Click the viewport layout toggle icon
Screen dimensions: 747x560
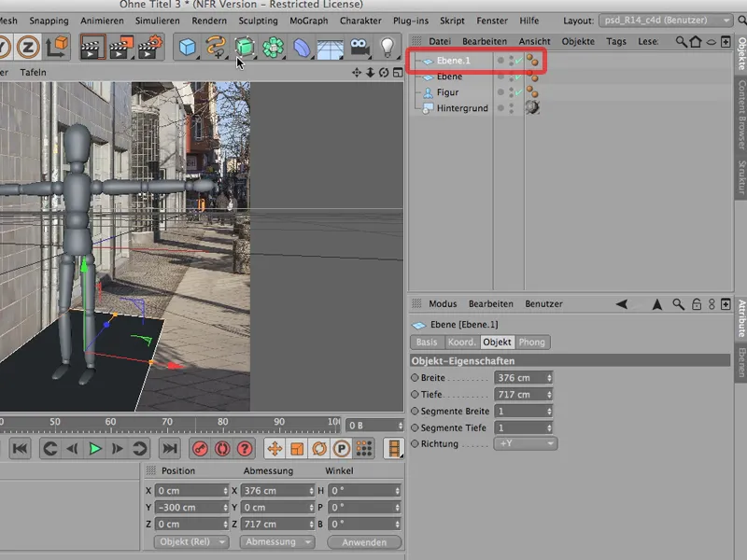pos(398,73)
